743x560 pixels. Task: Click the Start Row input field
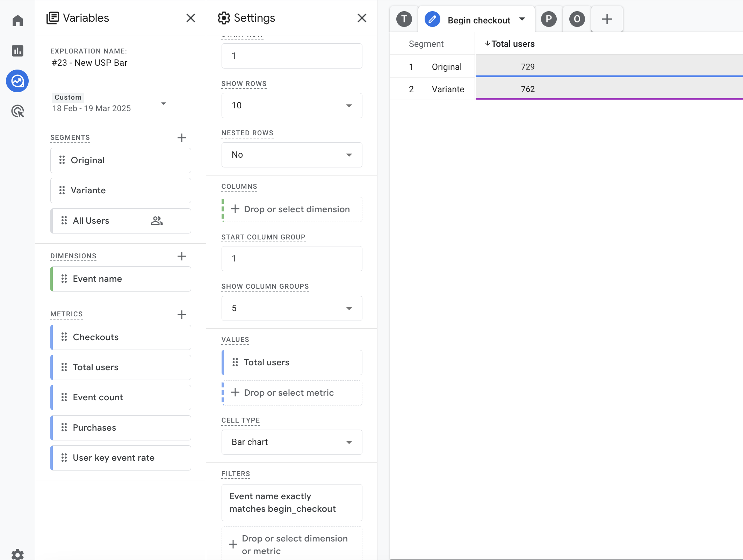pos(292,56)
